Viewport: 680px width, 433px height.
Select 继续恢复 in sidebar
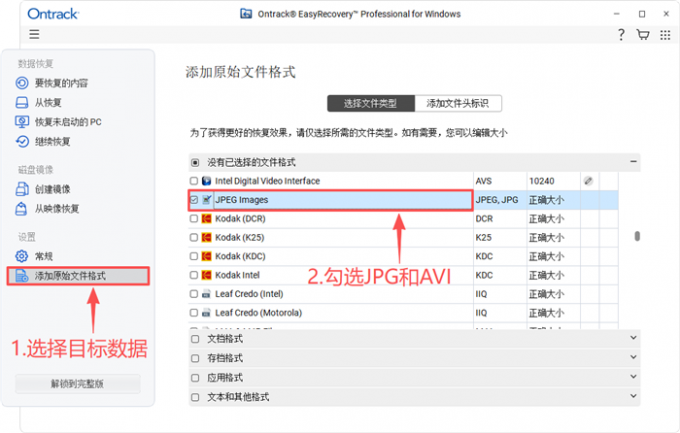coord(52,141)
